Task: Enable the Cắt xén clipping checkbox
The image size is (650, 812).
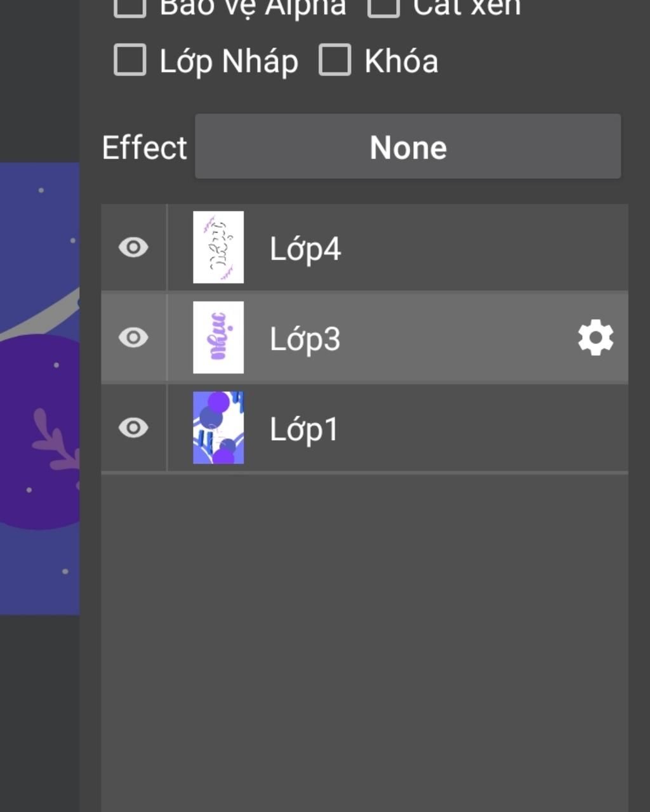Action: [x=383, y=6]
